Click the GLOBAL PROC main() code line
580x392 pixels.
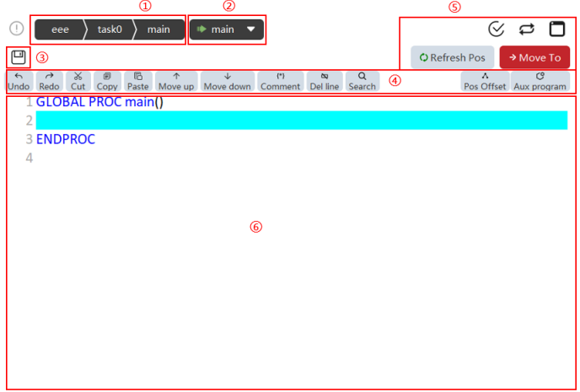click(x=99, y=102)
